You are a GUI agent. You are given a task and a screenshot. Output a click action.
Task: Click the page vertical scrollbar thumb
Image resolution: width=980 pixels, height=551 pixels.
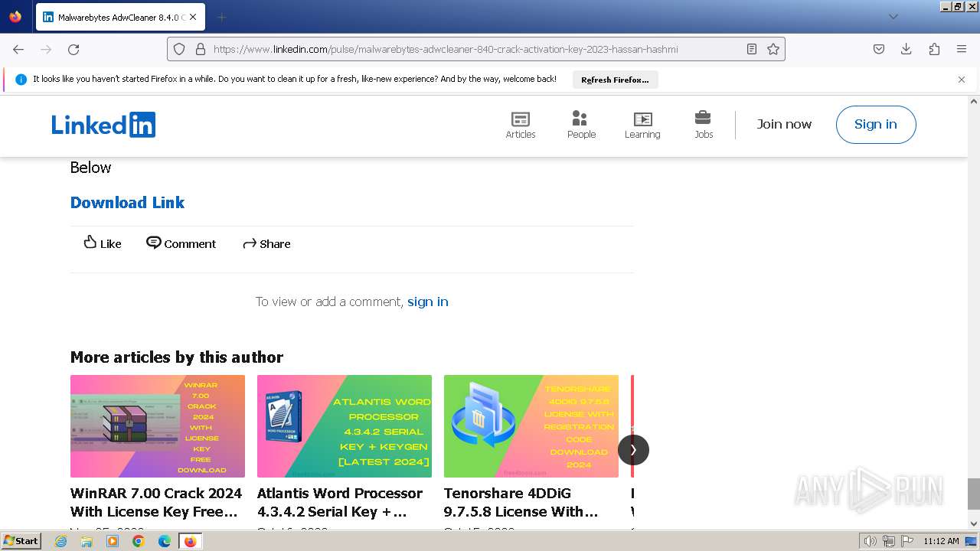(x=973, y=494)
